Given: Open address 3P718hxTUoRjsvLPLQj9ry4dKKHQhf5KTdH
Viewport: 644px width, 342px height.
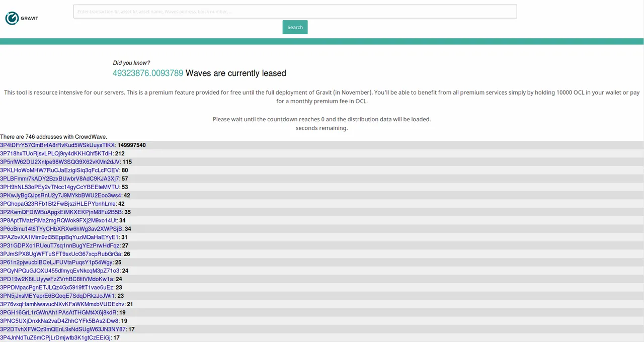Looking at the screenshot, I should click(x=56, y=153).
